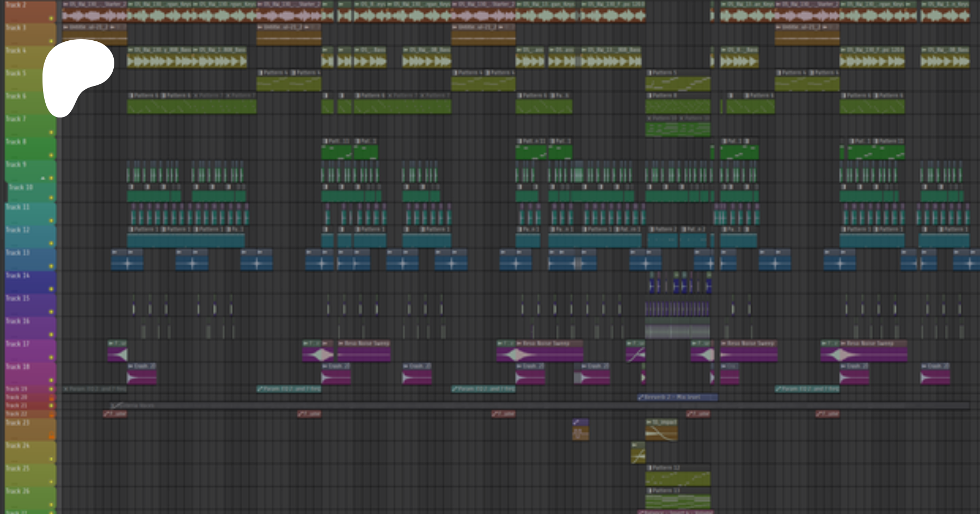Click the first audio clip icon on Track 2
This screenshot has height=514, width=980.
pos(65,4)
